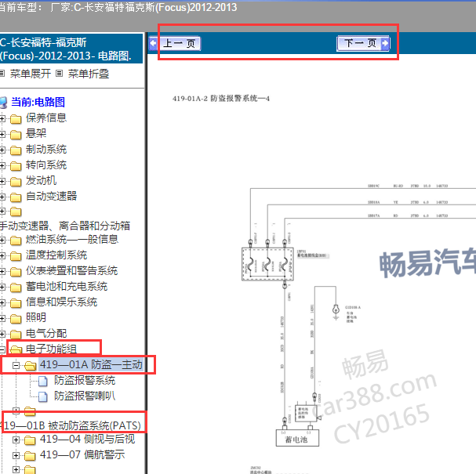Open the 保养信息 folder icon
Image resolution: width=476 pixels, height=474 pixels.
pyautogui.click(x=16, y=119)
